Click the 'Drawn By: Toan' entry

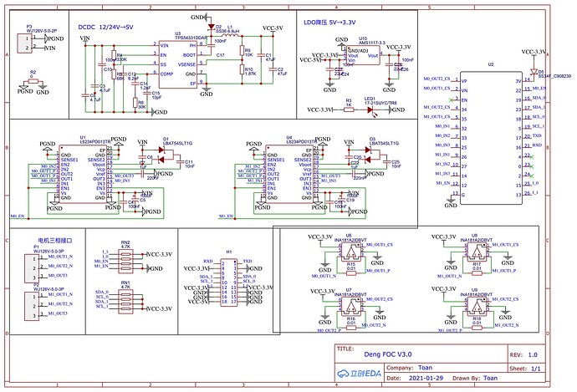pyautogui.click(x=475, y=378)
